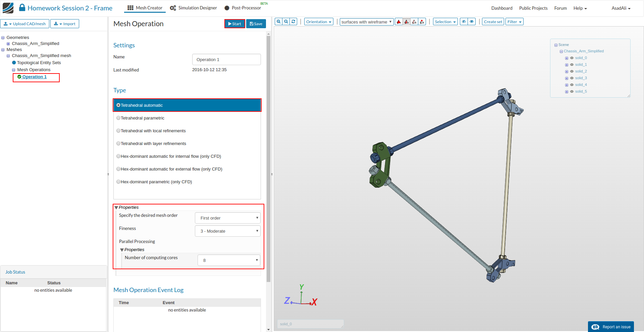
Task: Open the mesh order dropdown showing First order
Action: [x=228, y=218]
